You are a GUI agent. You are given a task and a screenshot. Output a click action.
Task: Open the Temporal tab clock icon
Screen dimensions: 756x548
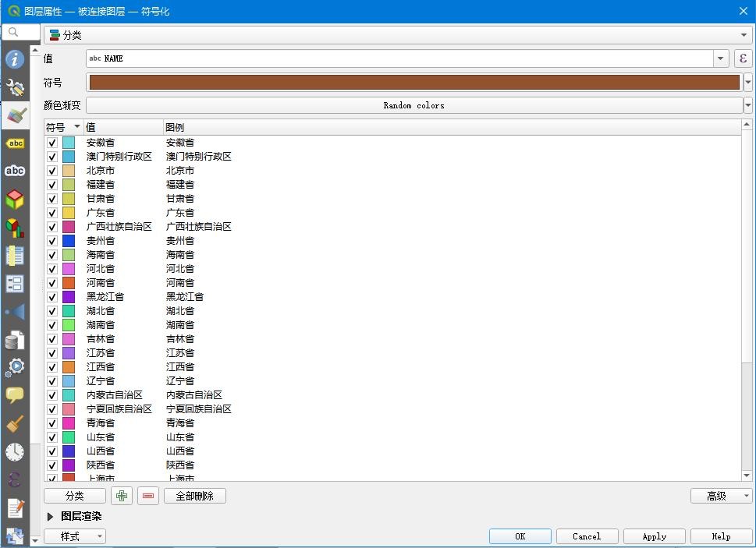click(15, 452)
